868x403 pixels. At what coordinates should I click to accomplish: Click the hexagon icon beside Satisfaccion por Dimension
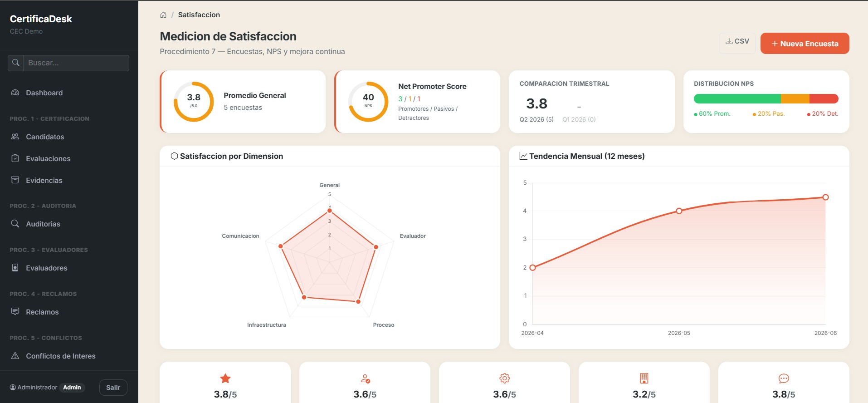(x=174, y=156)
